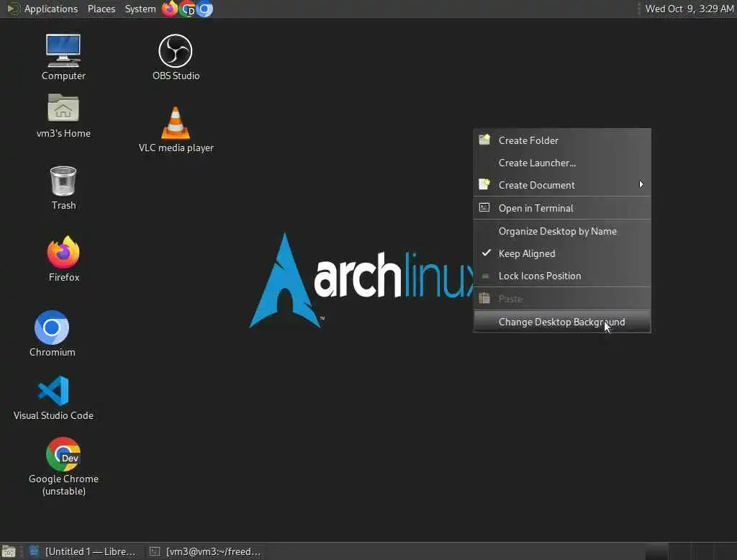Launch Firefox from the top panel
737x560 pixels.
click(169, 9)
